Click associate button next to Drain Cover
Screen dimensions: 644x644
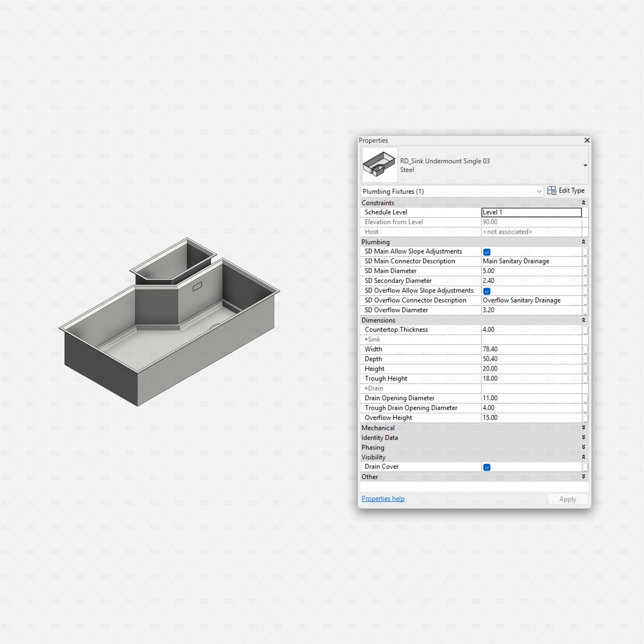[x=586, y=467]
